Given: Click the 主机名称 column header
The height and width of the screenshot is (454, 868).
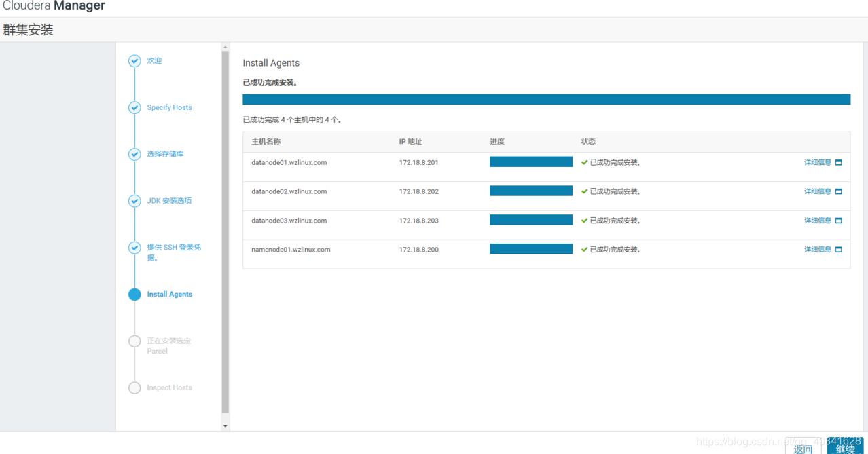Looking at the screenshot, I should click(x=266, y=142).
